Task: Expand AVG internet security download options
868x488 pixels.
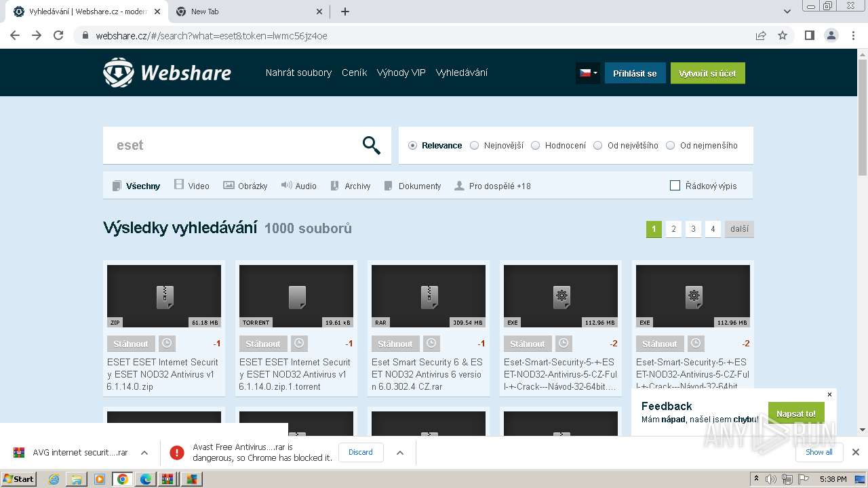Action: click(x=144, y=452)
